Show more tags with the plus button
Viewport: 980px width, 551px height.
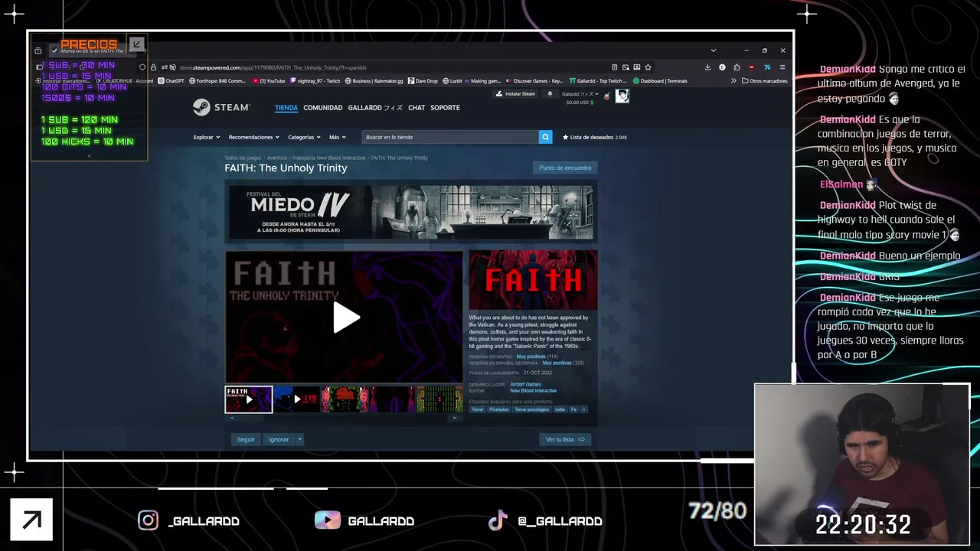pos(584,409)
